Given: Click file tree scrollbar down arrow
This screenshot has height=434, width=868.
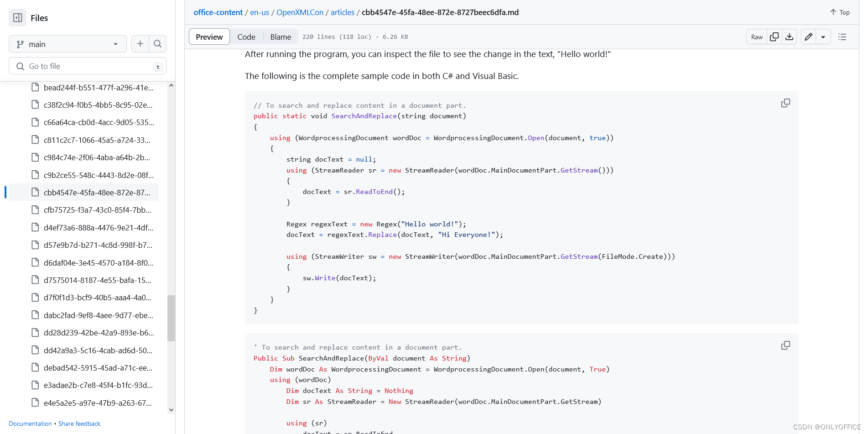Looking at the screenshot, I should pos(171,410).
